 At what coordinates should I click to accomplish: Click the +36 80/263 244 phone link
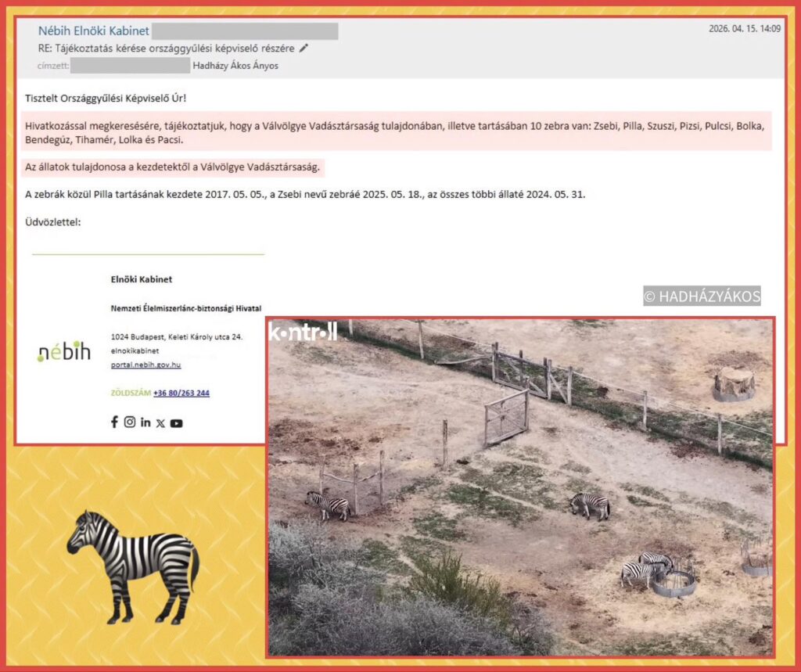point(181,393)
